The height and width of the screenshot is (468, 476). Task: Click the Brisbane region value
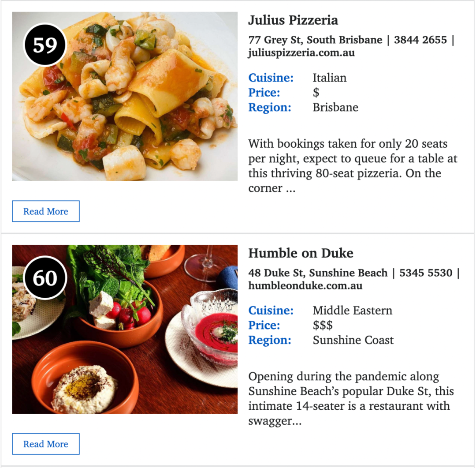click(335, 108)
